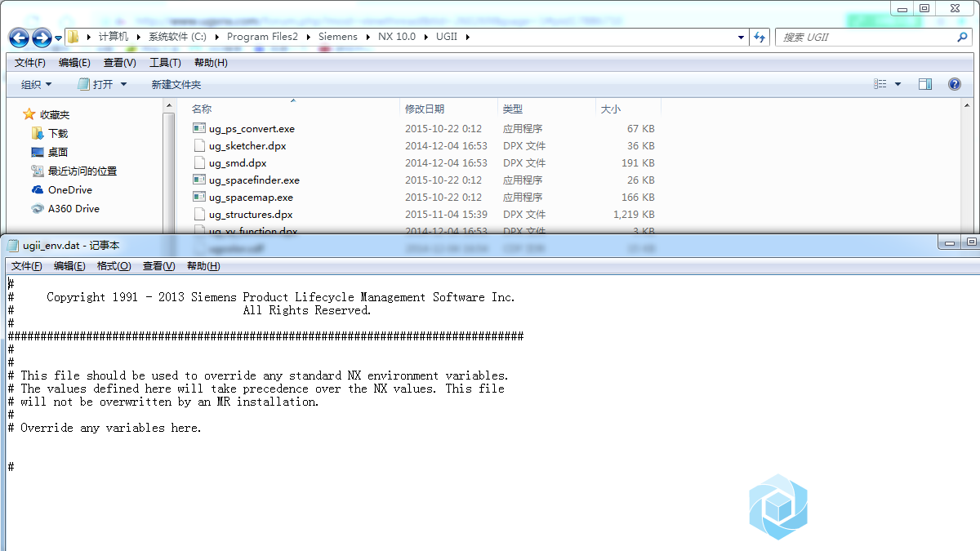Open Notepad 格式(O) menu
The height and width of the screenshot is (551, 980).
(114, 266)
